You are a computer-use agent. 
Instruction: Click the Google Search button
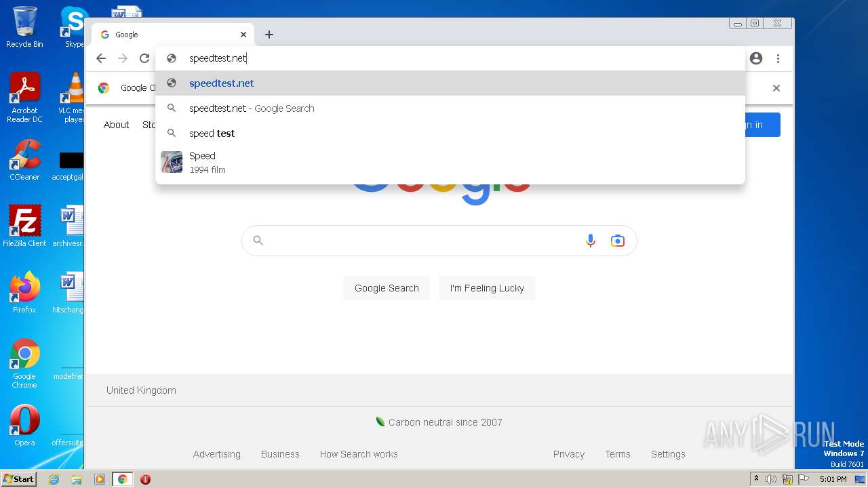coord(387,288)
